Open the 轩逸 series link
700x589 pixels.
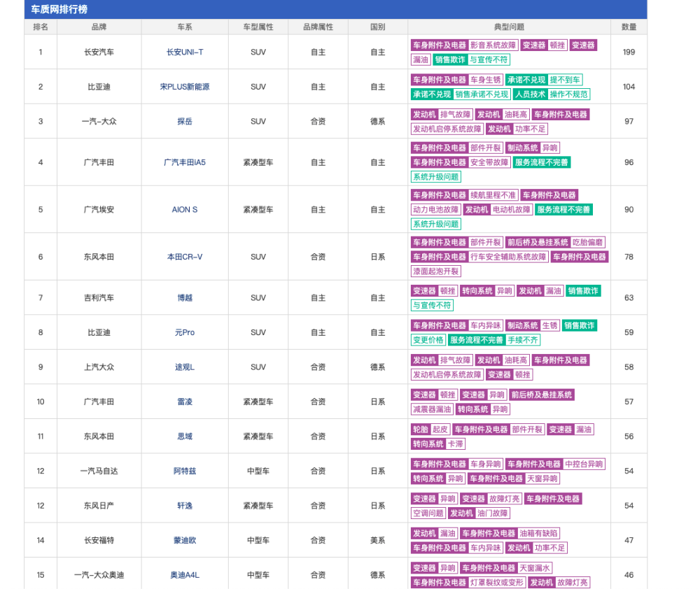[x=185, y=506]
